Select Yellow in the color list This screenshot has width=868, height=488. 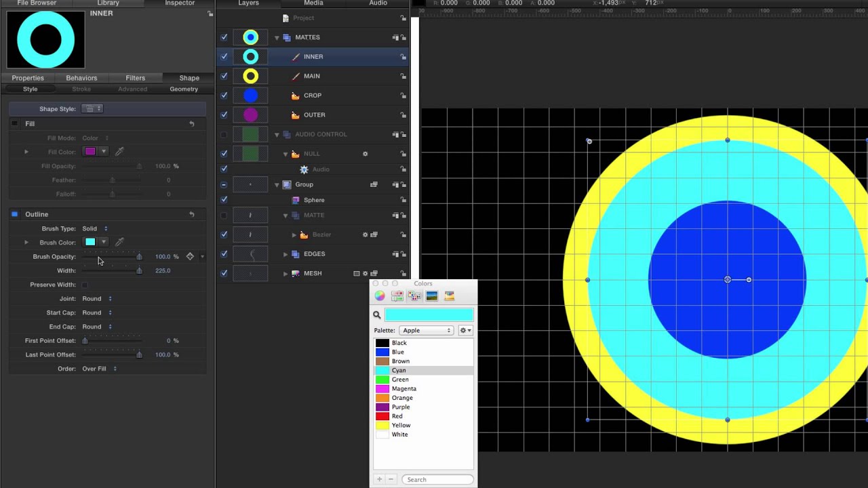423,425
